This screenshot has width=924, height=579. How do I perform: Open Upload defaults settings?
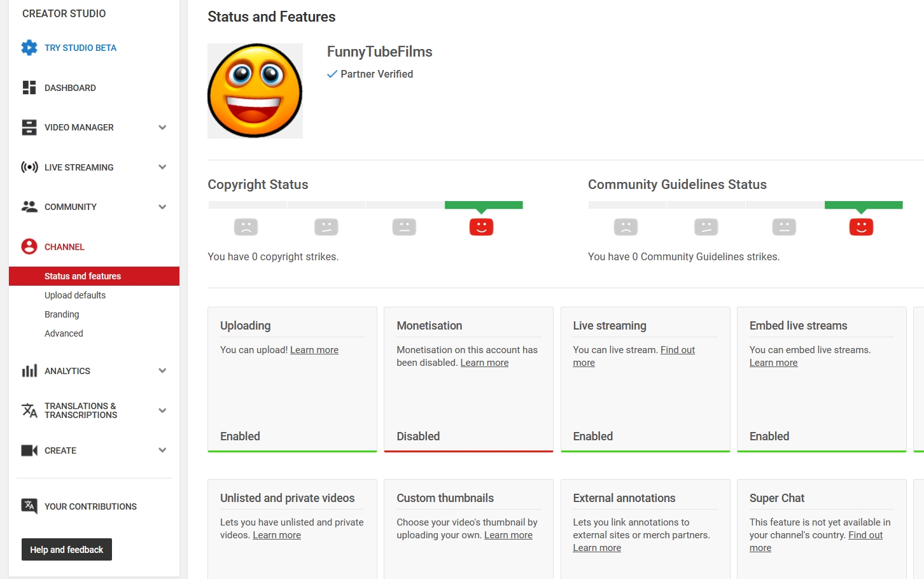pos(75,295)
